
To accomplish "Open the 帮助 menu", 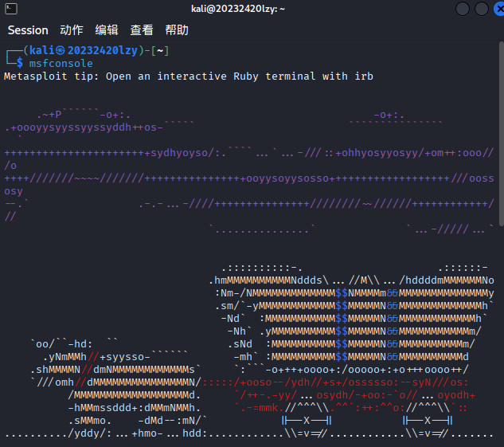I will pyautogui.click(x=177, y=30).
